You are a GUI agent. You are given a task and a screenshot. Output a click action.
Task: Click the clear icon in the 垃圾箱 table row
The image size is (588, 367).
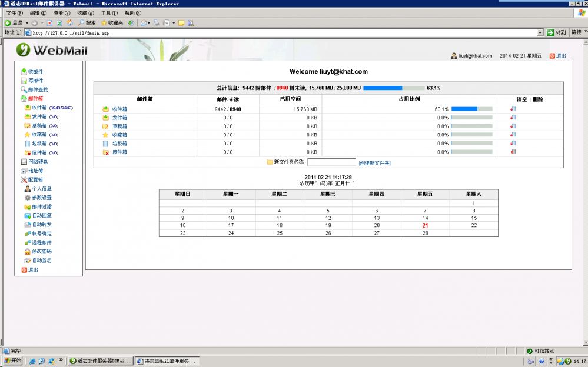pyautogui.click(x=513, y=143)
